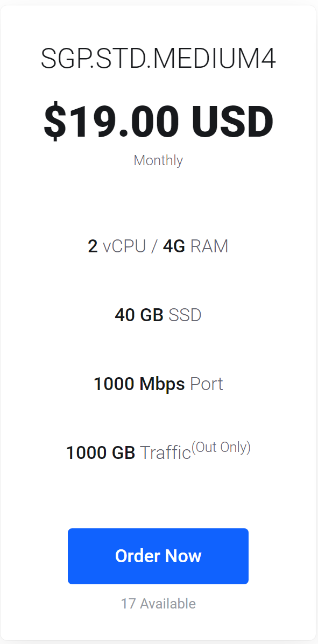Image resolution: width=318 pixels, height=644 pixels.
Task: Click the vCPU word
Action: click(x=124, y=246)
